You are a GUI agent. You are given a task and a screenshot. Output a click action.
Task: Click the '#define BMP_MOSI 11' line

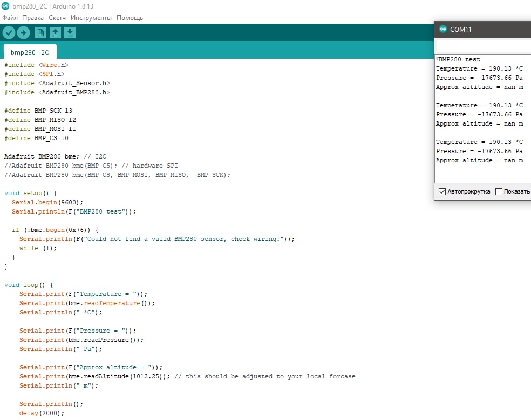coord(40,129)
